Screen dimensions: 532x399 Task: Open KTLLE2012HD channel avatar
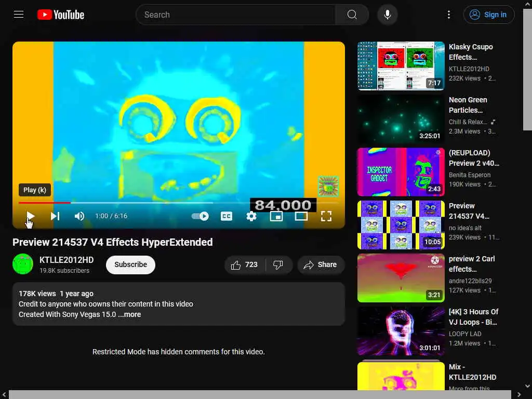click(23, 264)
